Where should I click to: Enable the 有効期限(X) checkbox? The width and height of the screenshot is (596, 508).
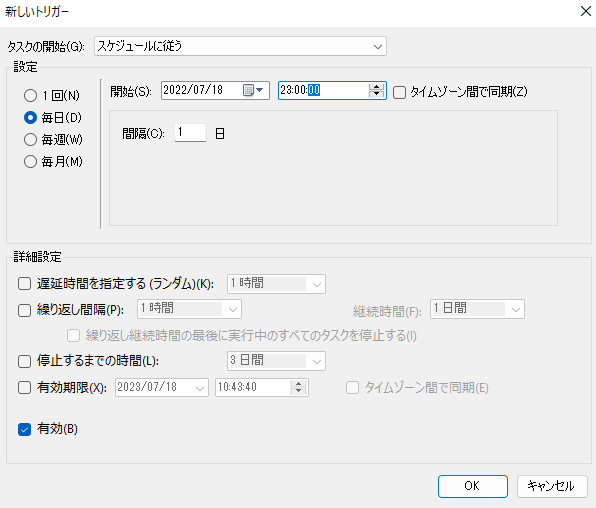click(x=24, y=388)
